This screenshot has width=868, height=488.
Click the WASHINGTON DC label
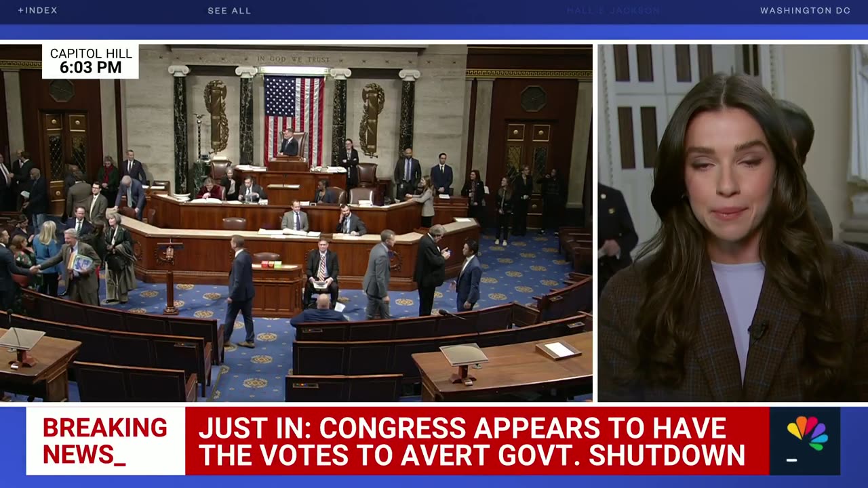pyautogui.click(x=805, y=11)
